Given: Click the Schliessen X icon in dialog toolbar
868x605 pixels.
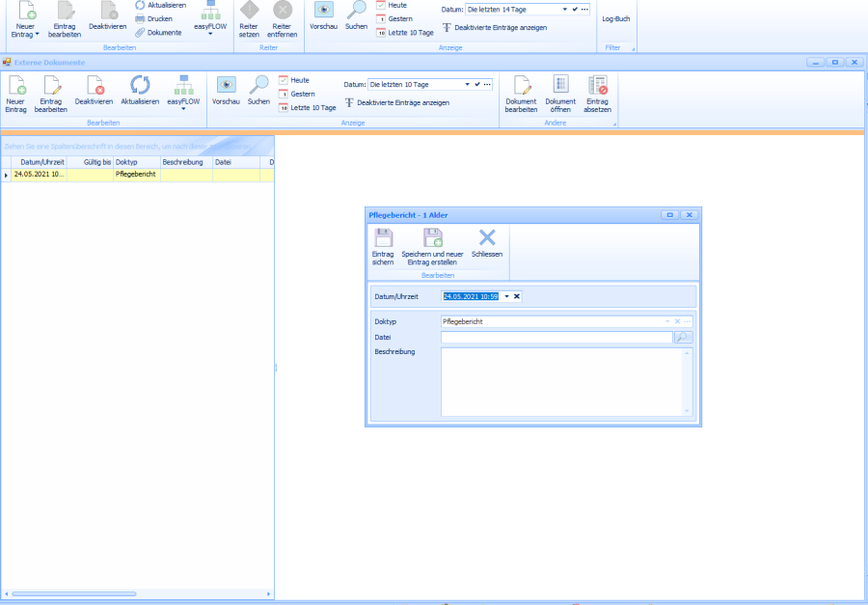Looking at the screenshot, I should 487,239.
